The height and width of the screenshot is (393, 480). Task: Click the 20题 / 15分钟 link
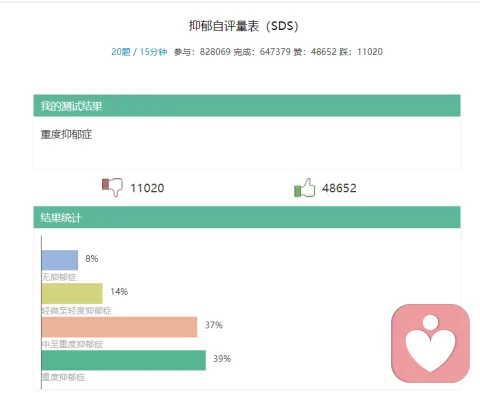coord(139,52)
